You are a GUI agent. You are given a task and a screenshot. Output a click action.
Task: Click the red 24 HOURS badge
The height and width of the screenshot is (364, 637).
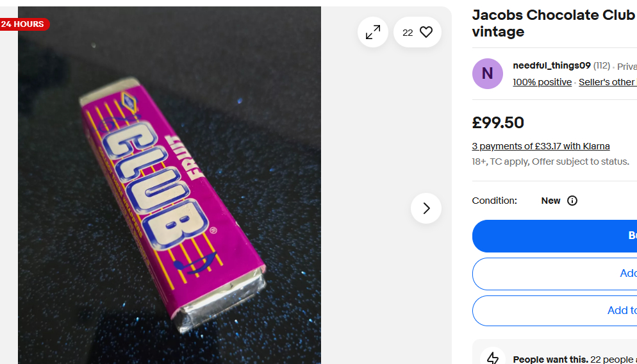pos(23,24)
